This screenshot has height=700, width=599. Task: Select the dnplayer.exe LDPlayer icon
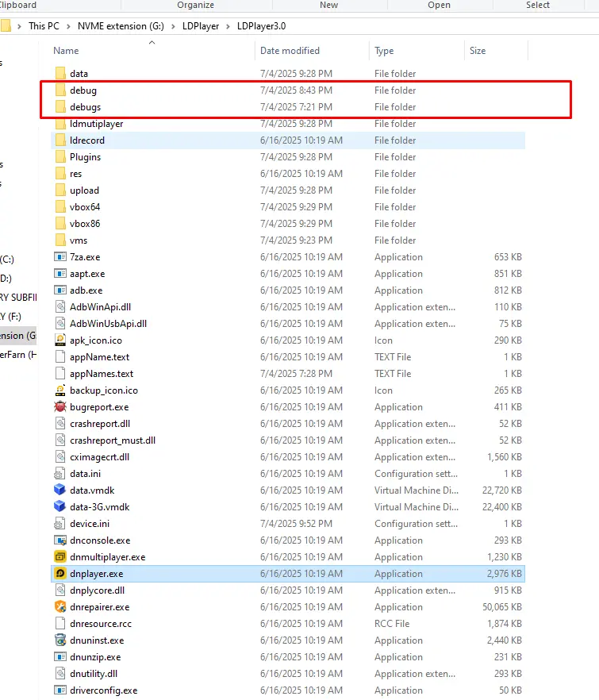(60, 573)
